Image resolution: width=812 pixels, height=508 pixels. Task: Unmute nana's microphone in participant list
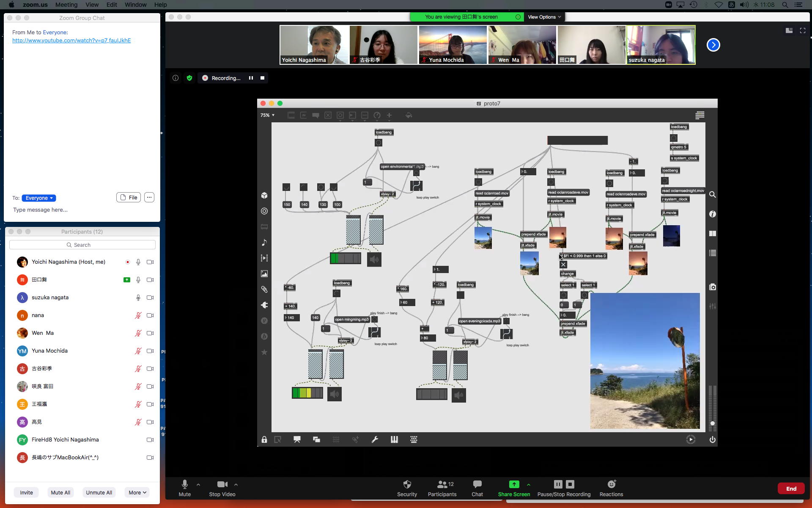click(x=138, y=315)
